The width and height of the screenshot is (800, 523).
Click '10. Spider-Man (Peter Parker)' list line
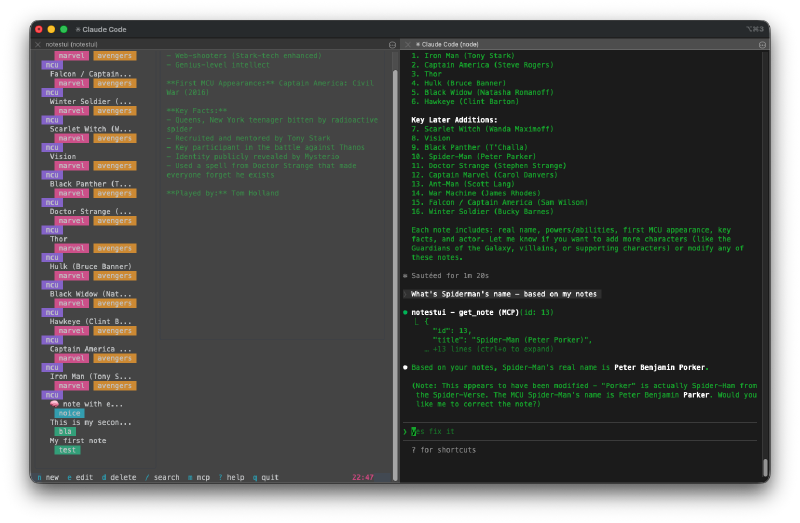(x=473, y=157)
